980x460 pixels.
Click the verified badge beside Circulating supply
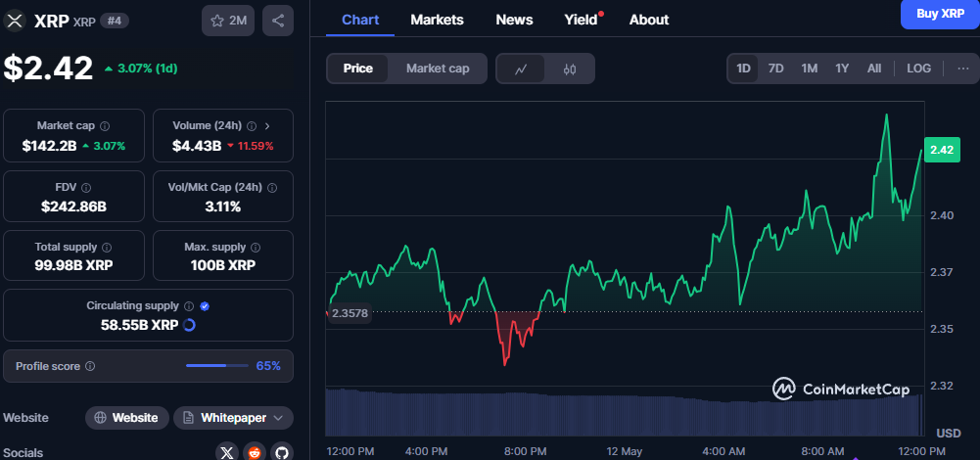coord(205,306)
